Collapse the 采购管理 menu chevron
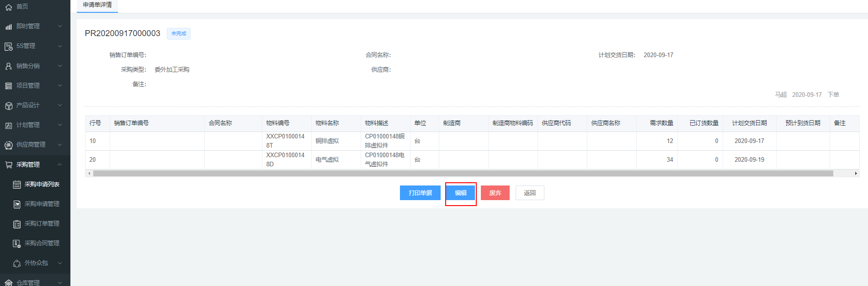868x286 pixels. coord(60,164)
